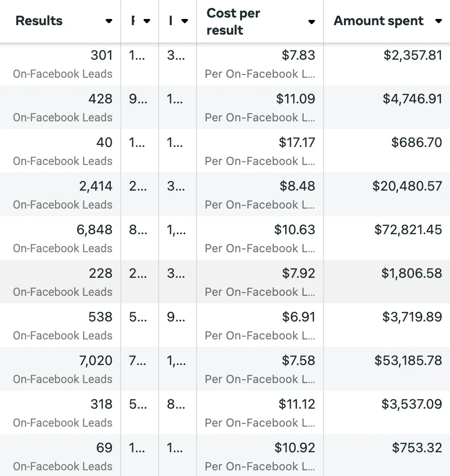Select the 538 results cell

60,326
